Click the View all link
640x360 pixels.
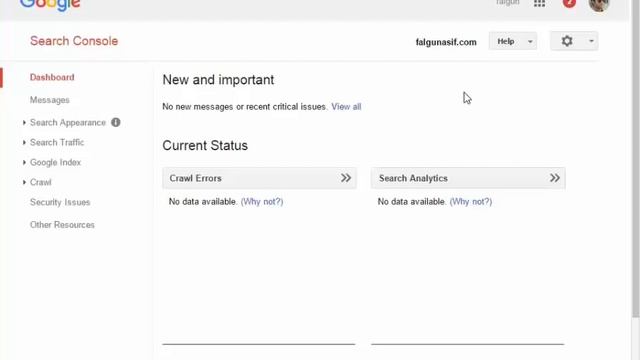pyautogui.click(x=346, y=107)
